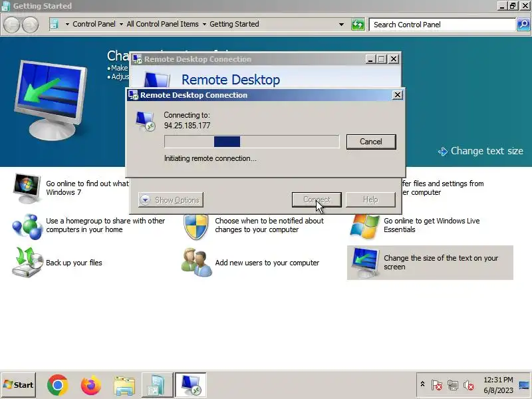This screenshot has width=532, height=399.
Task: Expand Show Options in Remote Desktop window
Action: (171, 200)
